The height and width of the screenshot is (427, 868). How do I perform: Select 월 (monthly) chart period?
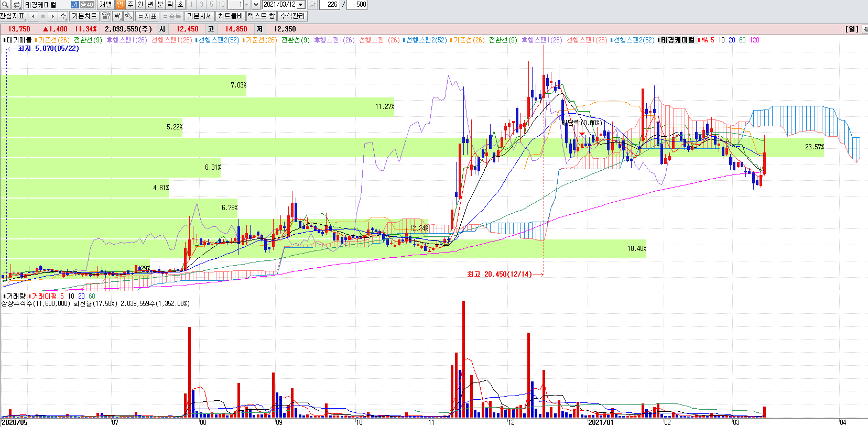tap(140, 4)
